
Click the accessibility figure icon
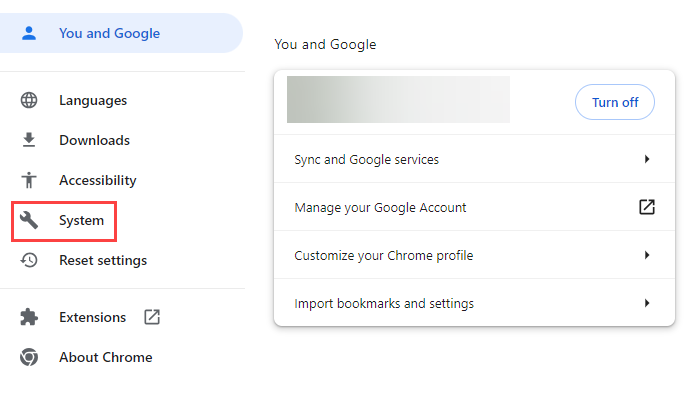pyautogui.click(x=29, y=180)
